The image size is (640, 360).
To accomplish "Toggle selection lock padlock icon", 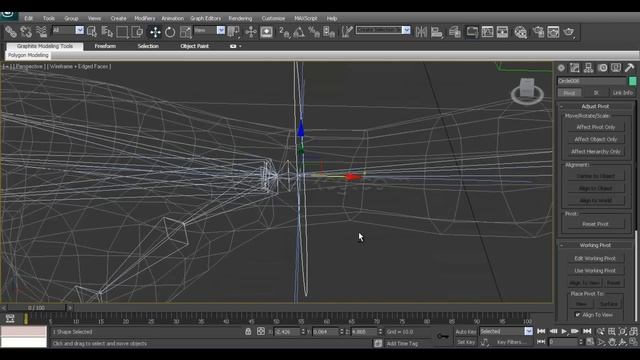I will 248,331.
